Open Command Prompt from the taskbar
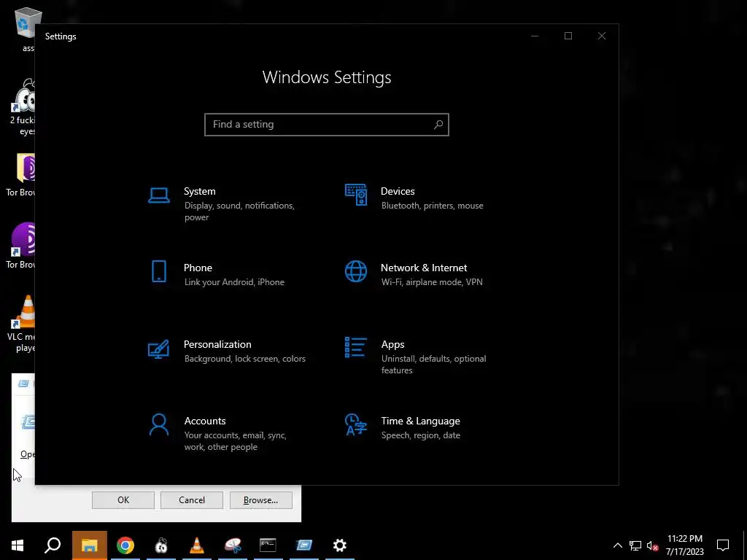 pos(268,545)
